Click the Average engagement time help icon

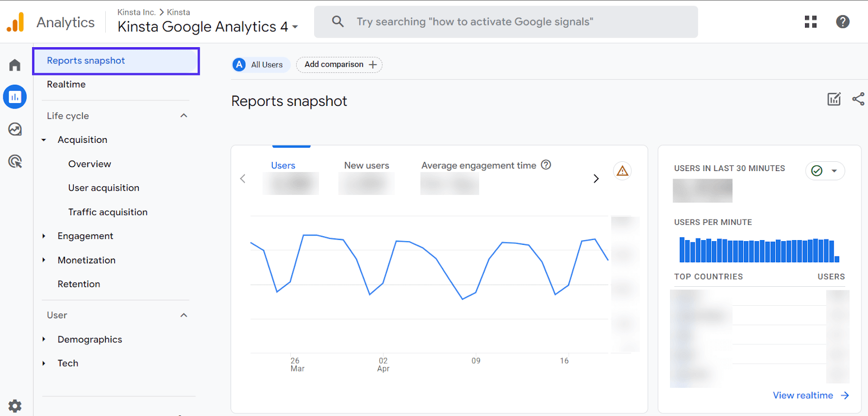click(546, 165)
